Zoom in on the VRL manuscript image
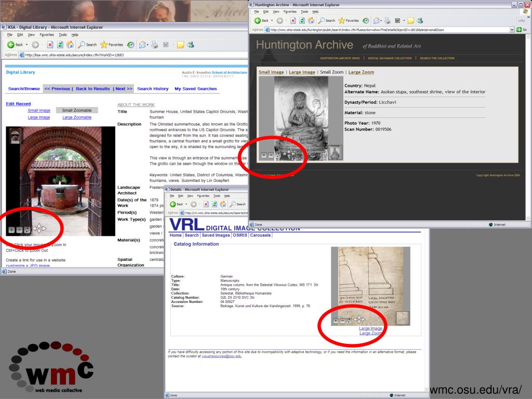The image size is (532, 399). [x=336, y=321]
